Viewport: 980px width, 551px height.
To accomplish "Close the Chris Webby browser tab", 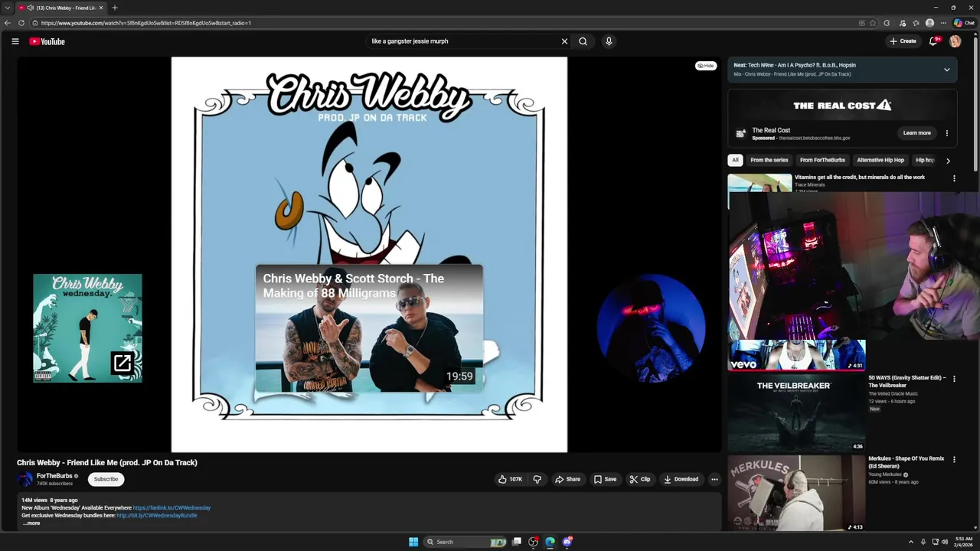I will [x=100, y=8].
